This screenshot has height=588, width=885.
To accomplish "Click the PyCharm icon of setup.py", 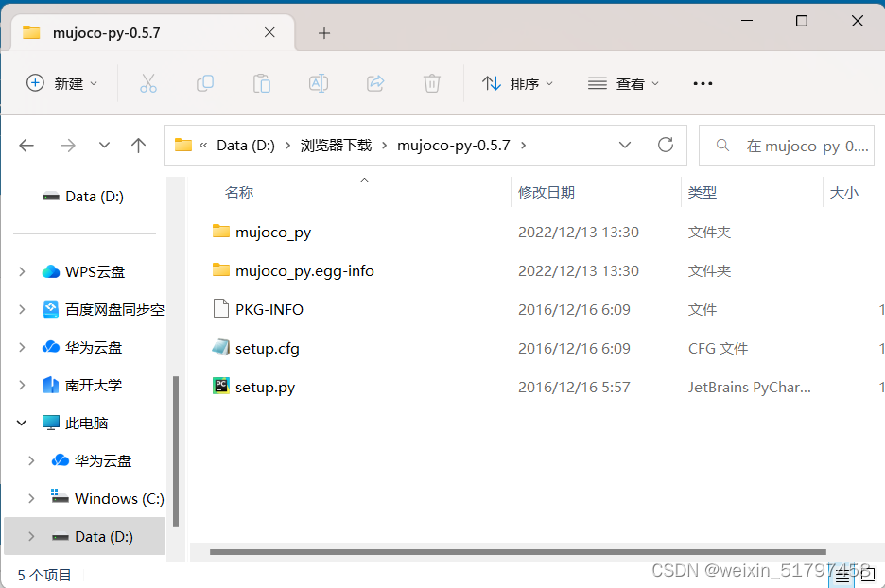I will [220, 386].
